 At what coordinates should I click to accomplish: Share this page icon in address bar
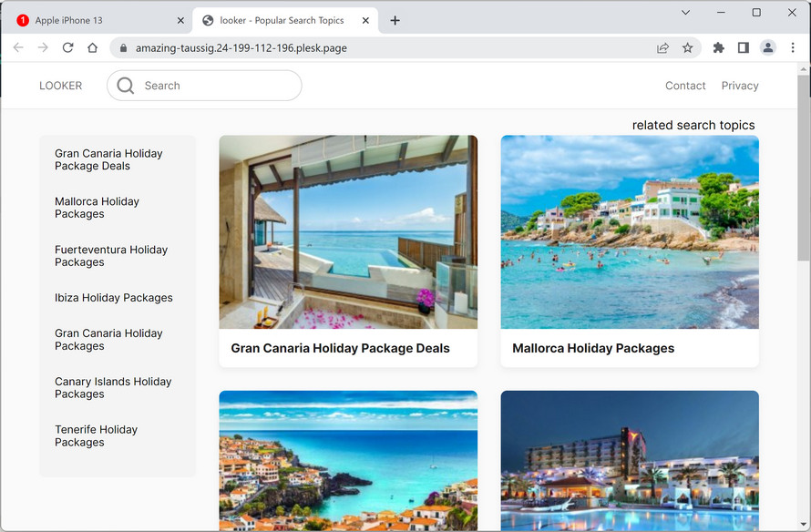662,48
